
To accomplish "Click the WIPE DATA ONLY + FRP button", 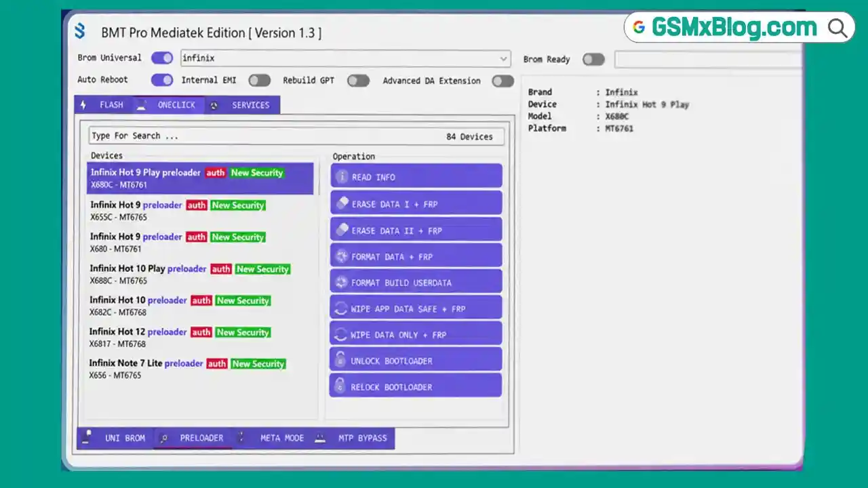I will pyautogui.click(x=416, y=333).
